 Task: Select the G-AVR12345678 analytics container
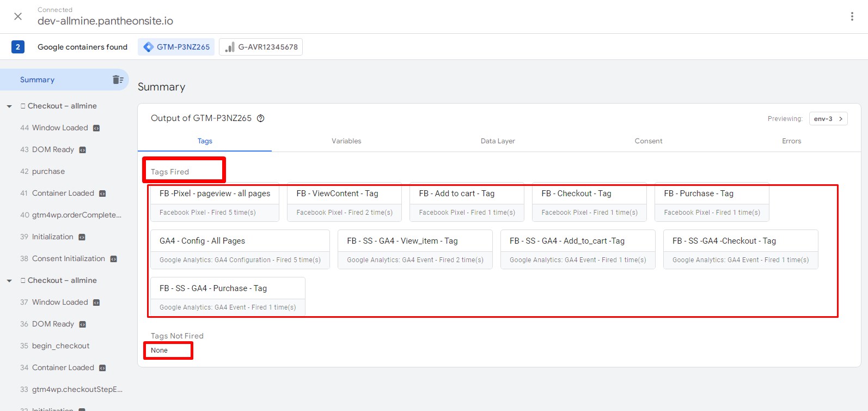pos(261,47)
